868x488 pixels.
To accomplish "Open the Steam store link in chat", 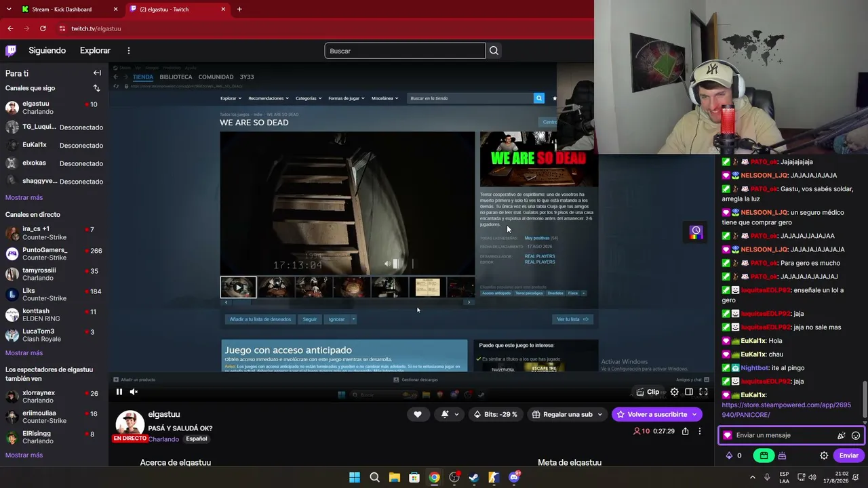I will 786,409.
